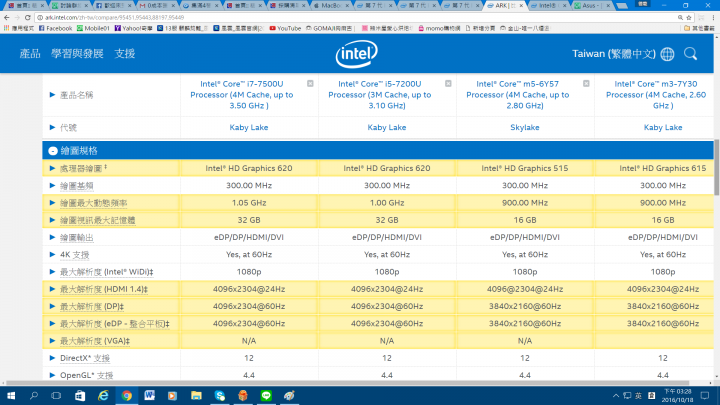Expand the 代號 row arrow
Screen dimensions: 720x405
(x=52, y=127)
